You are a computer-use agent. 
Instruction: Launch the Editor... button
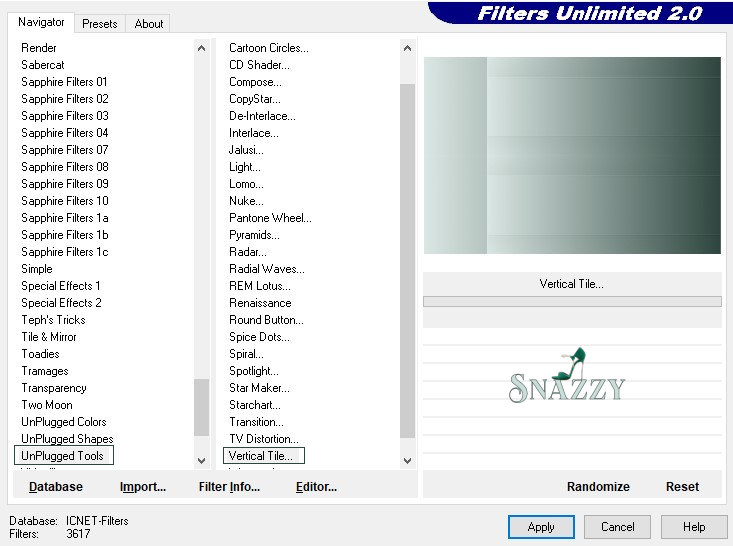316,487
